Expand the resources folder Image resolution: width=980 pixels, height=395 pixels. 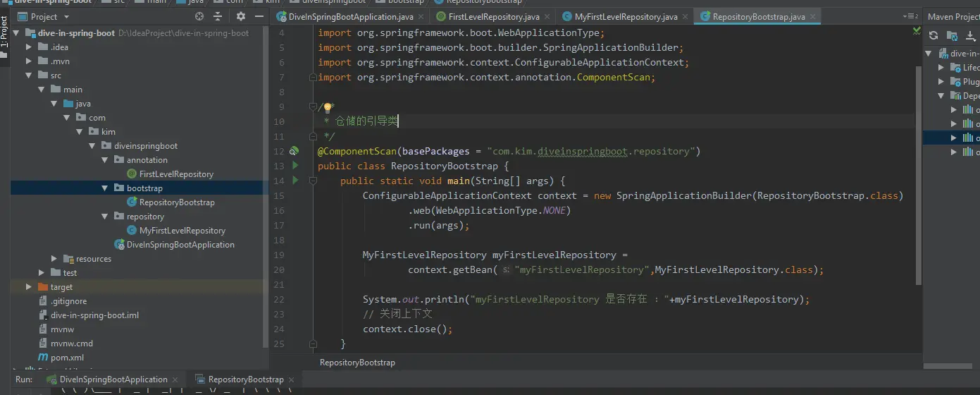click(54, 259)
